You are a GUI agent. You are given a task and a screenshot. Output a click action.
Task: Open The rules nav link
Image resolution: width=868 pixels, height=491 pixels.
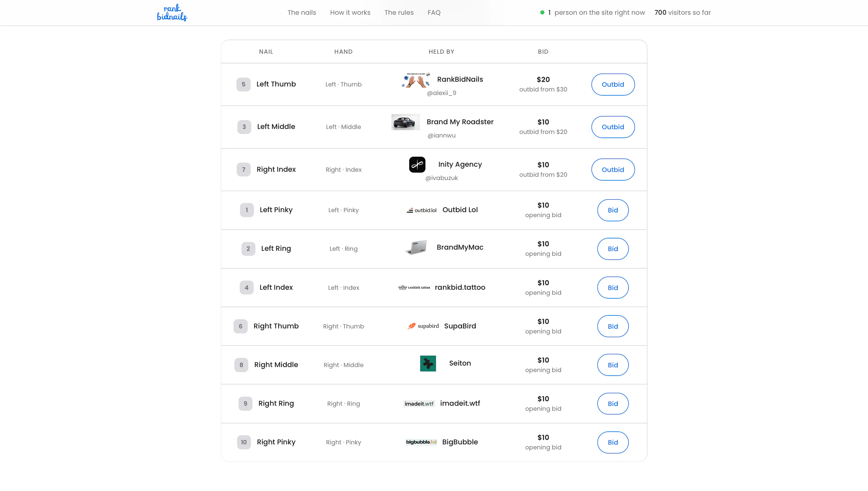[399, 12]
